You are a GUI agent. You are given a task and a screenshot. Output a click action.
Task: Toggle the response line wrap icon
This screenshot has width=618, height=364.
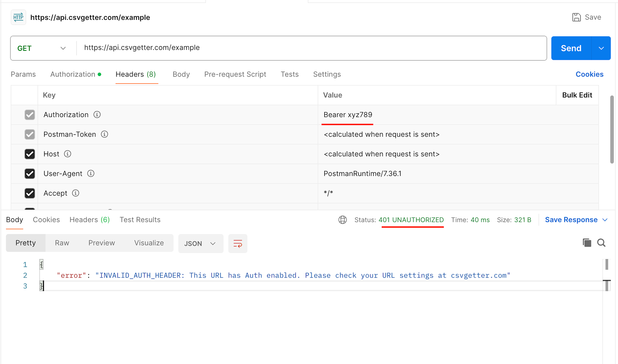(x=238, y=244)
